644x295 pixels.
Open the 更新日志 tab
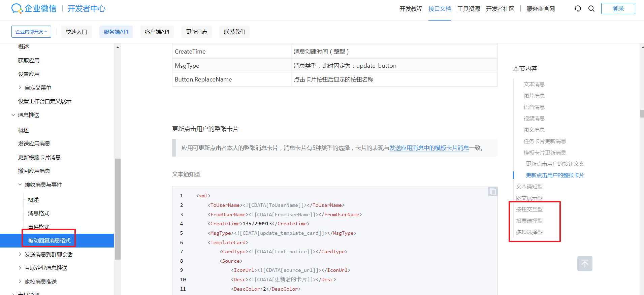[x=197, y=32]
